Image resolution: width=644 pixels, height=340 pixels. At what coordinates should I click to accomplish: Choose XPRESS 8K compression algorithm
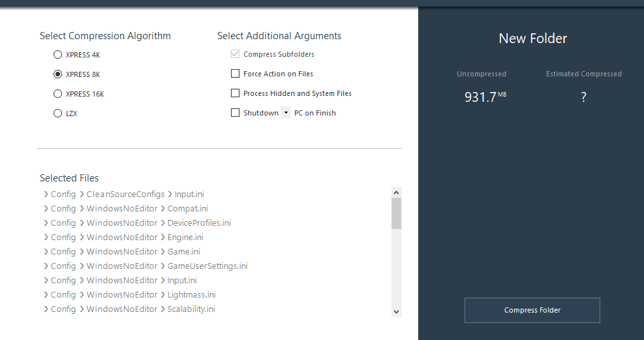57,74
